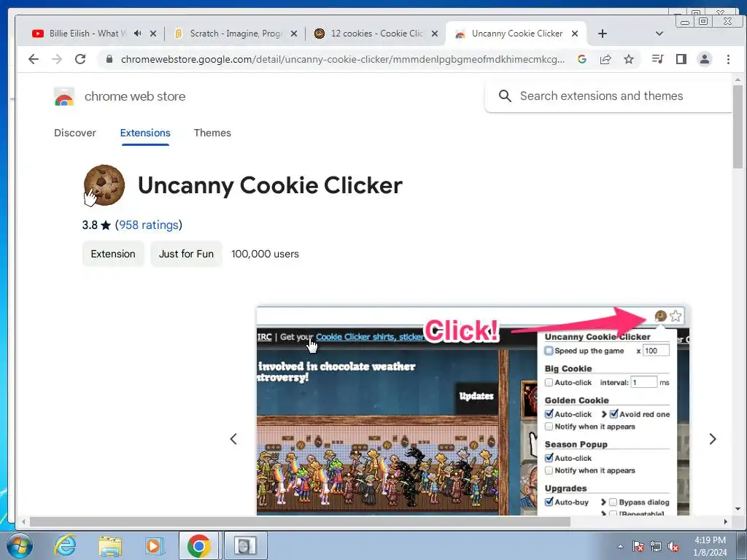747x560 pixels.
Task: Launch Internet Explorer from taskbar
Action: tap(65, 545)
